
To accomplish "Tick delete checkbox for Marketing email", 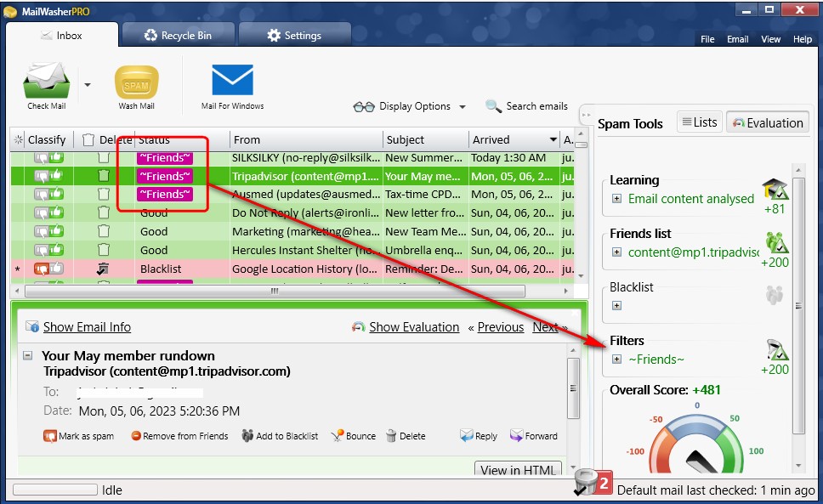I will pyautogui.click(x=104, y=231).
